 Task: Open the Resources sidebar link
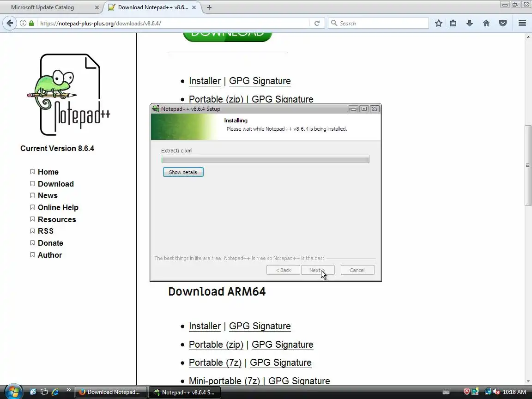pos(57,219)
